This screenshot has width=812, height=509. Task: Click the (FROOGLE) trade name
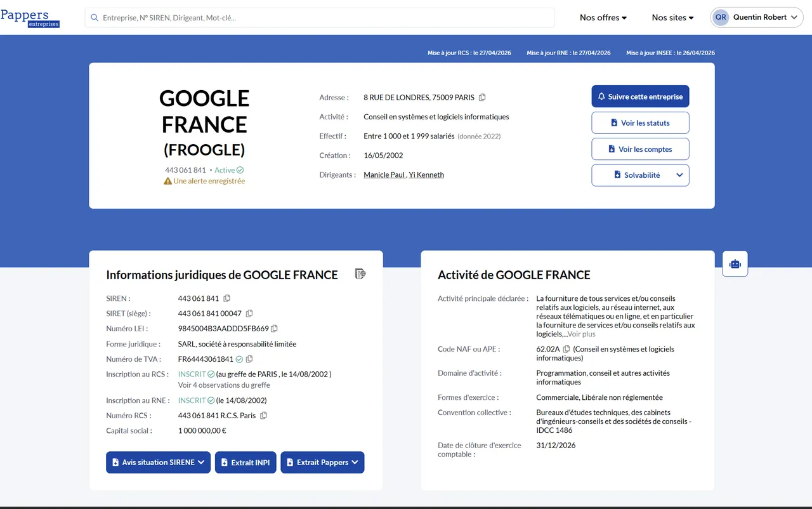click(204, 150)
